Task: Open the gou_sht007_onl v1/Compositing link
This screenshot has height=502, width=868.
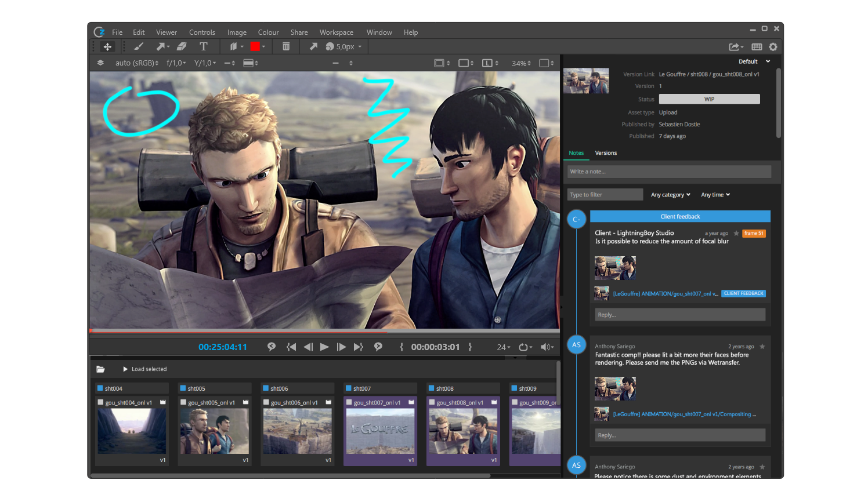Action: coord(685,414)
